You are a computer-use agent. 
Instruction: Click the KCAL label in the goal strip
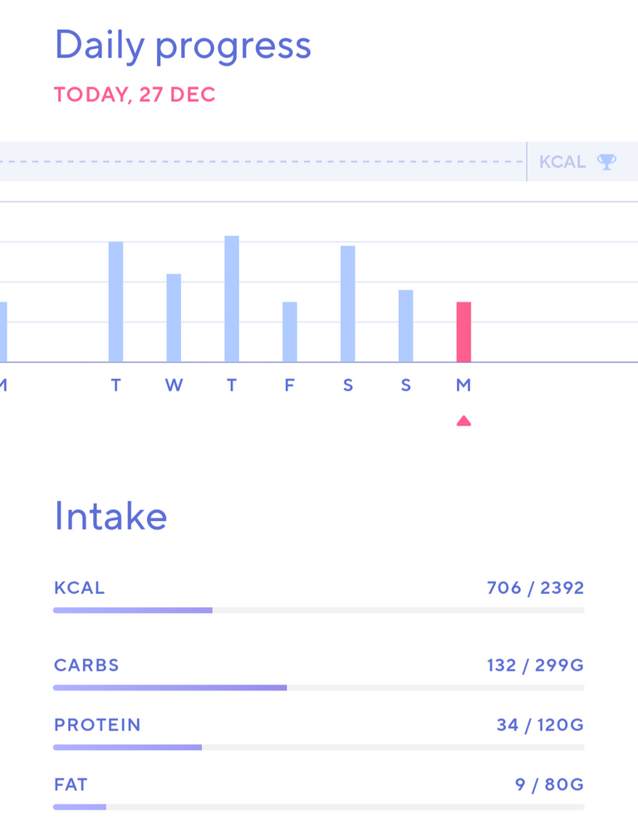click(x=562, y=162)
